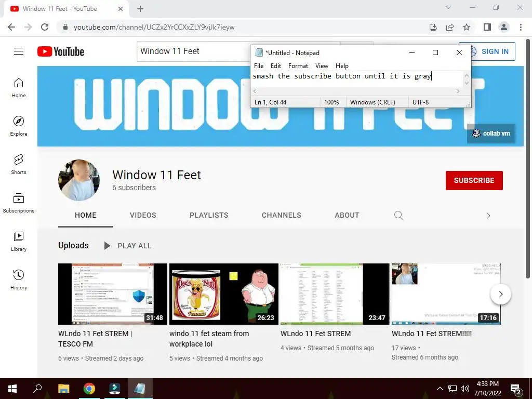The image size is (532, 399).
Task: Show hidden system tray icons
Action: coord(440,389)
